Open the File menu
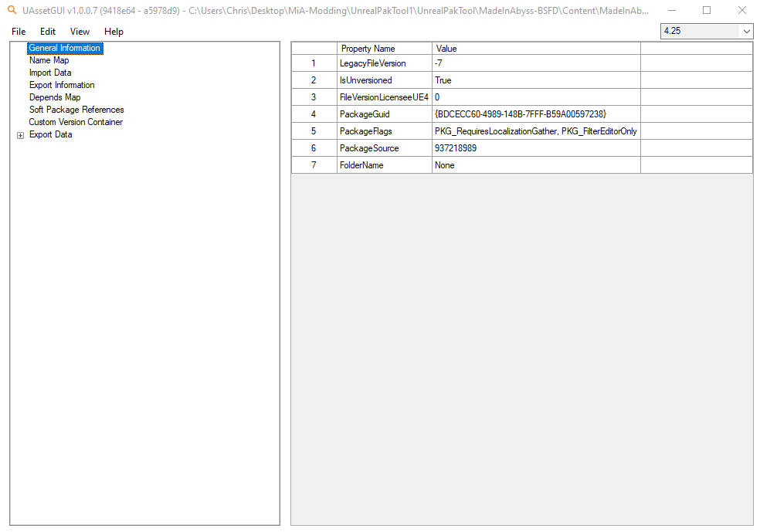 pos(19,32)
